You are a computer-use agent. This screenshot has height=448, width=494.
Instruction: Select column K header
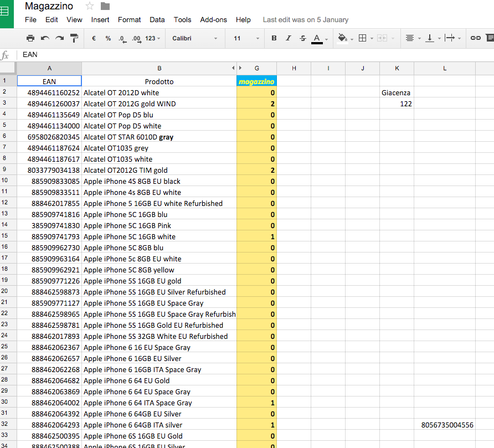pyautogui.click(x=397, y=68)
